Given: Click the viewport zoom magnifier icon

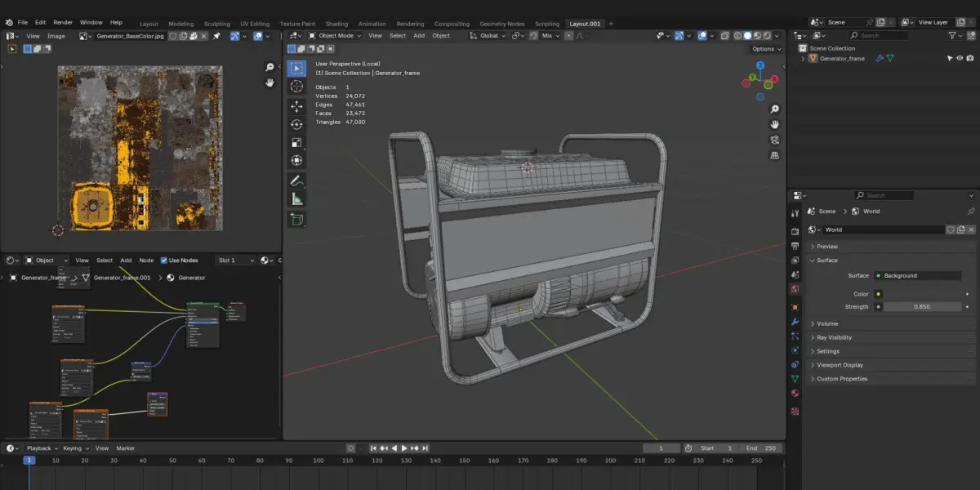Looking at the screenshot, I should [x=774, y=109].
